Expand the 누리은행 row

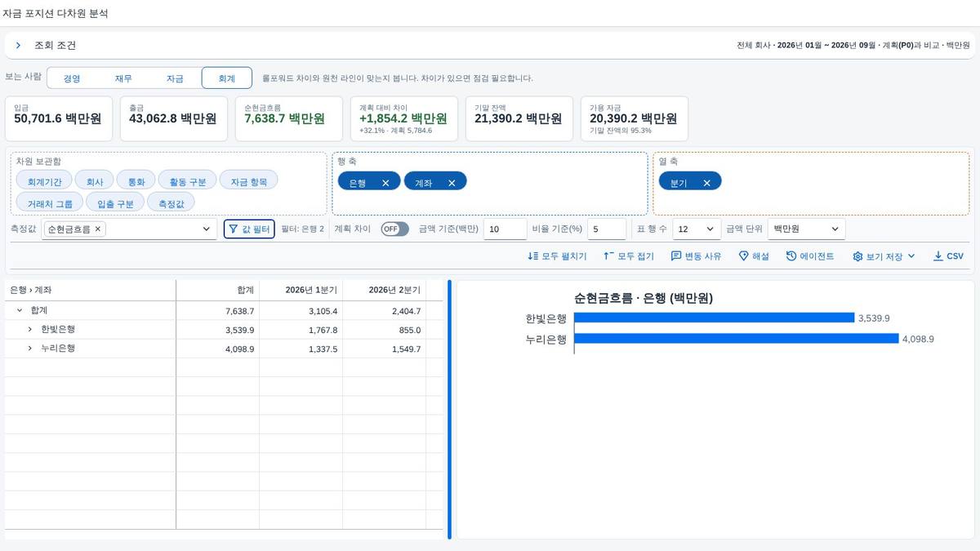click(30, 348)
